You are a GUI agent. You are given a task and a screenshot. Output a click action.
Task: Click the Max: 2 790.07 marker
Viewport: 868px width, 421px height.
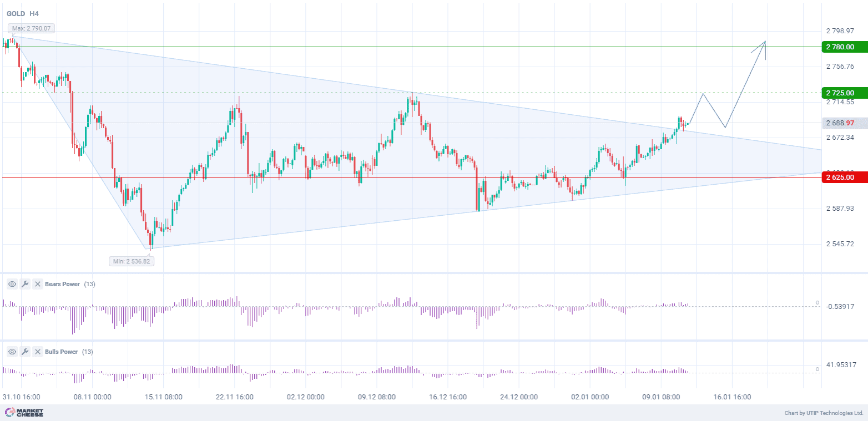click(31, 28)
